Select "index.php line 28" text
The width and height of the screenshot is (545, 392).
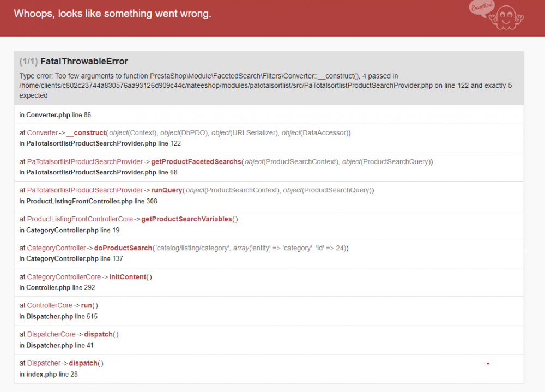click(52, 374)
